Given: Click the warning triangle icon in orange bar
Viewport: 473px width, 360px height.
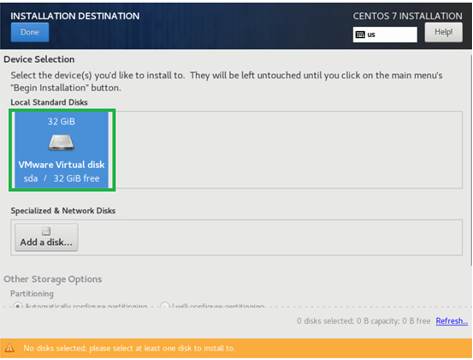Looking at the screenshot, I should [10, 348].
